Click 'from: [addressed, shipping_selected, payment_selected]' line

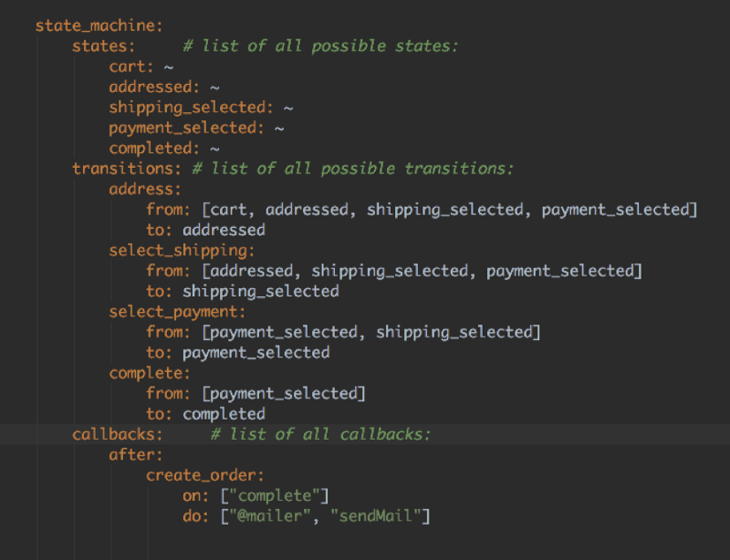(394, 271)
